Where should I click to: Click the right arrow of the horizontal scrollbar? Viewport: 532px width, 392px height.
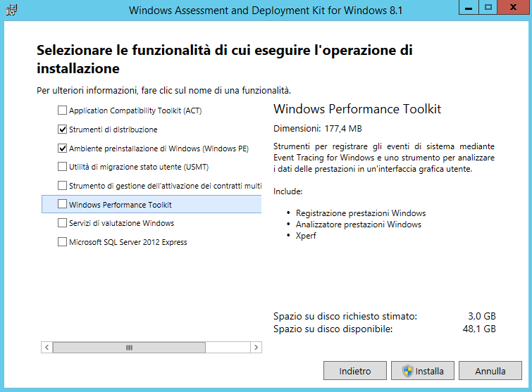point(256,348)
